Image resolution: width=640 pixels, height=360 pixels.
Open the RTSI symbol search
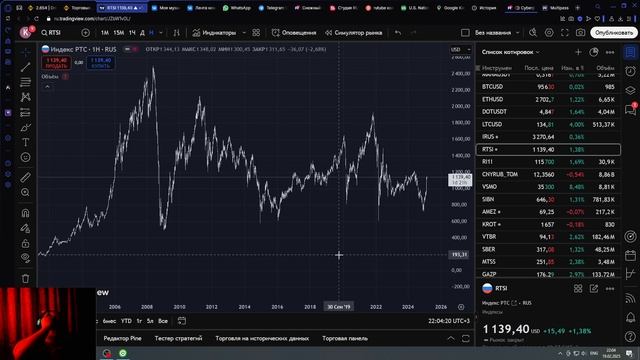click(51, 33)
